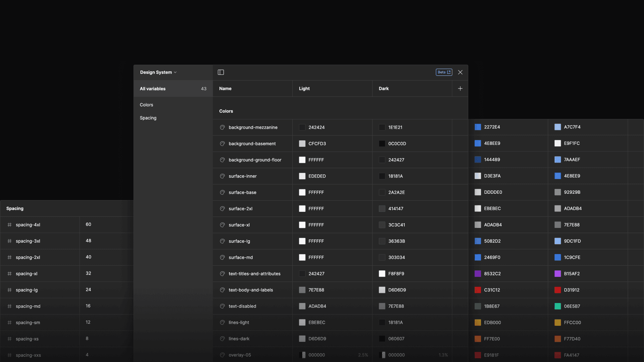Click the FFCC00 yellow swatch
Viewport: 644px width, 362px height.
point(558,322)
